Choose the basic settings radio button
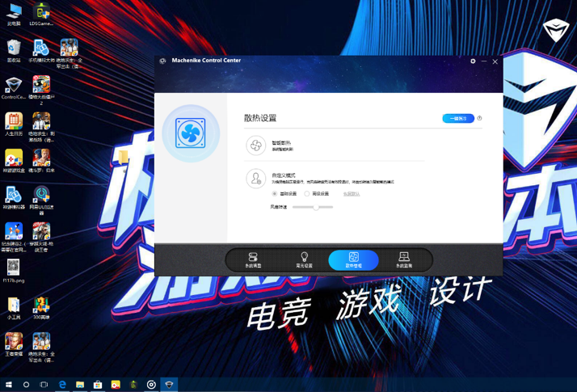The image size is (577, 392). click(x=275, y=194)
